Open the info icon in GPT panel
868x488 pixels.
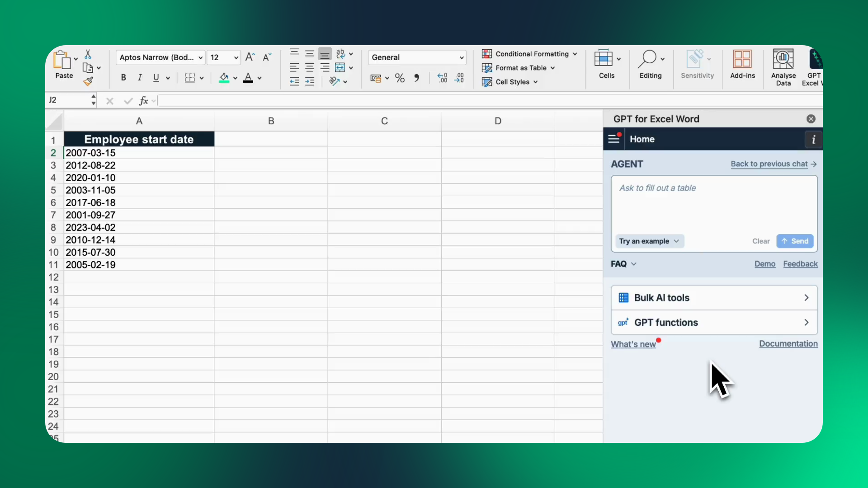click(x=813, y=139)
